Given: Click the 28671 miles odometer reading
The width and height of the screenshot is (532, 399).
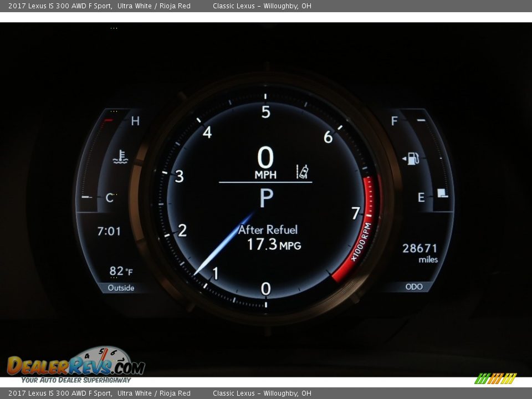Looking at the screenshot, I should click(420, 253).
